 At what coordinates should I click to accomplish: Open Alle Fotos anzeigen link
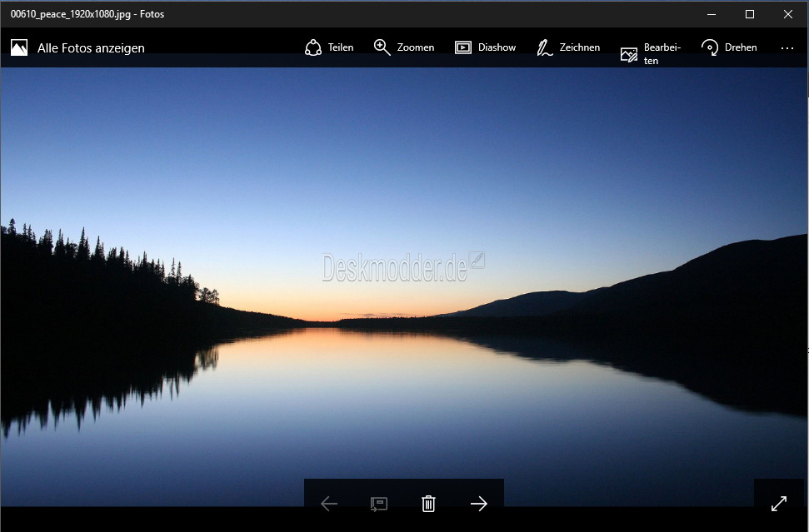[91, 48]
